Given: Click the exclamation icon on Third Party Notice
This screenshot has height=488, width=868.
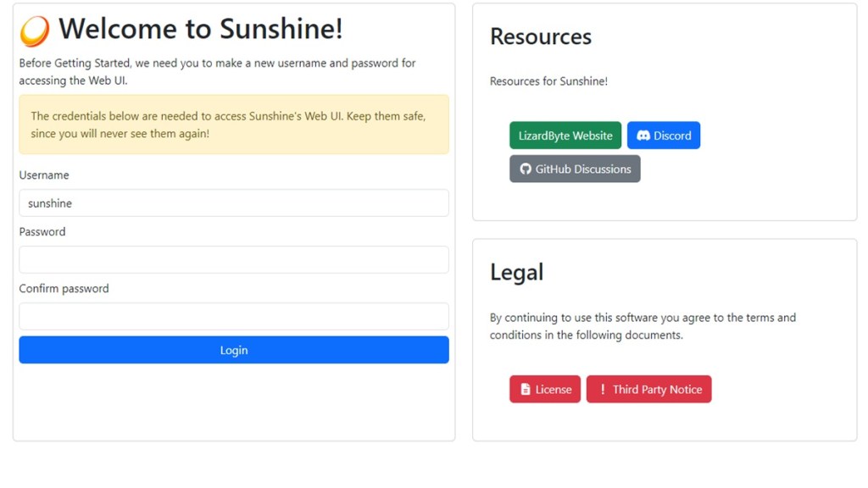Looking at the screenshot, I should pos(603,389).
